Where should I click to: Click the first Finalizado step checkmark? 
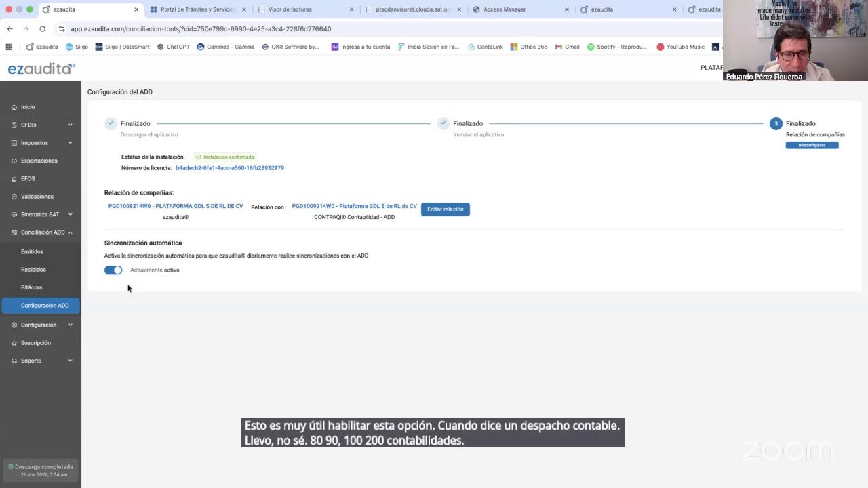(x=111, y=123)
